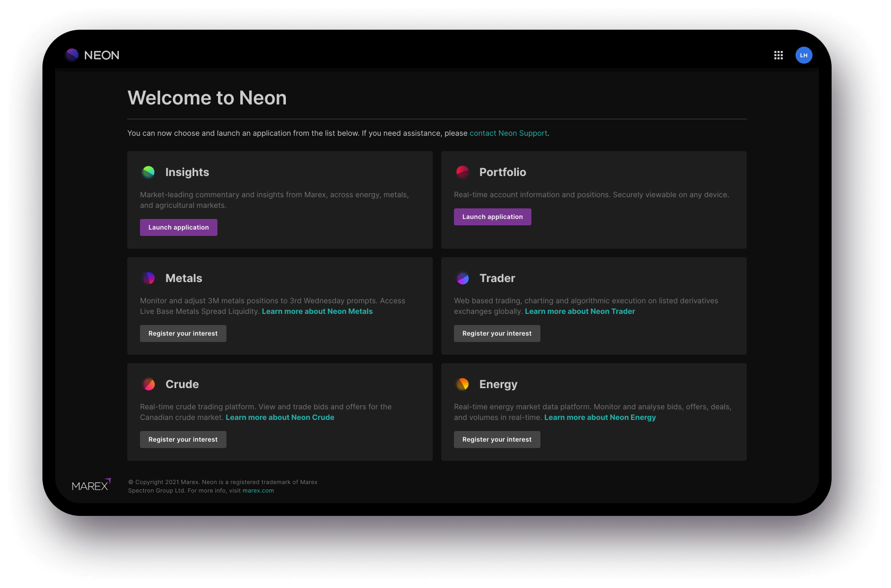Open the apps grid menu icon
The image size is (891, 588).
click(779, 55)
